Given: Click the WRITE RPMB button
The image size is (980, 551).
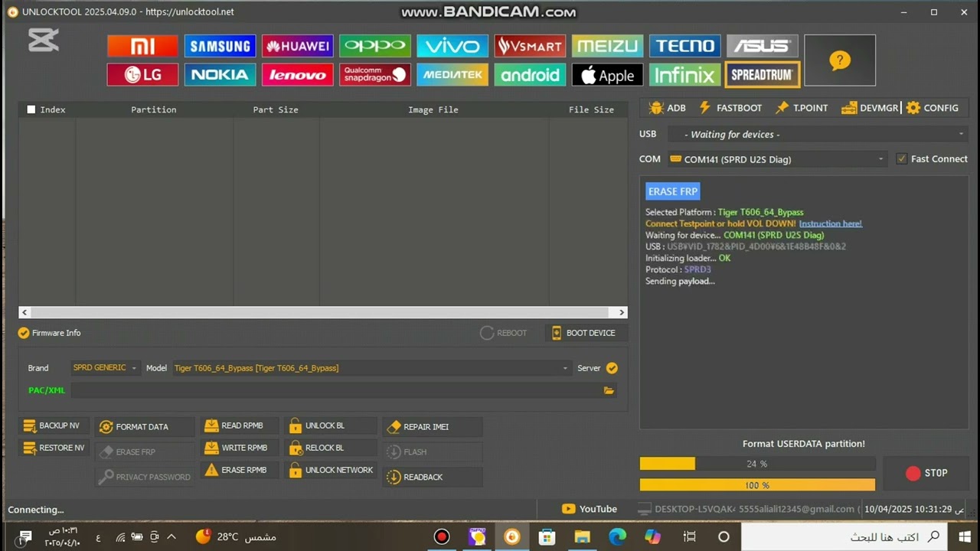Looking at the screenshot, I should click(x=240, y=448).
